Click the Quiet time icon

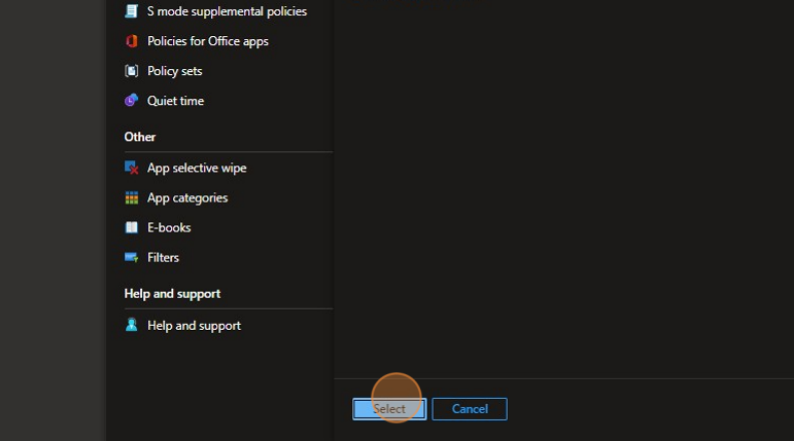131,101
